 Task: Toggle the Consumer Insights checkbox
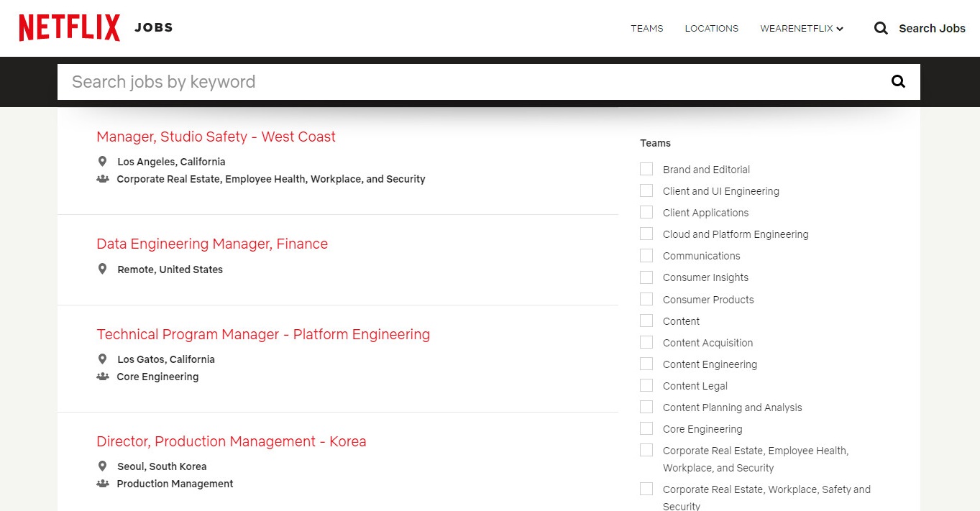coord(646,277)
